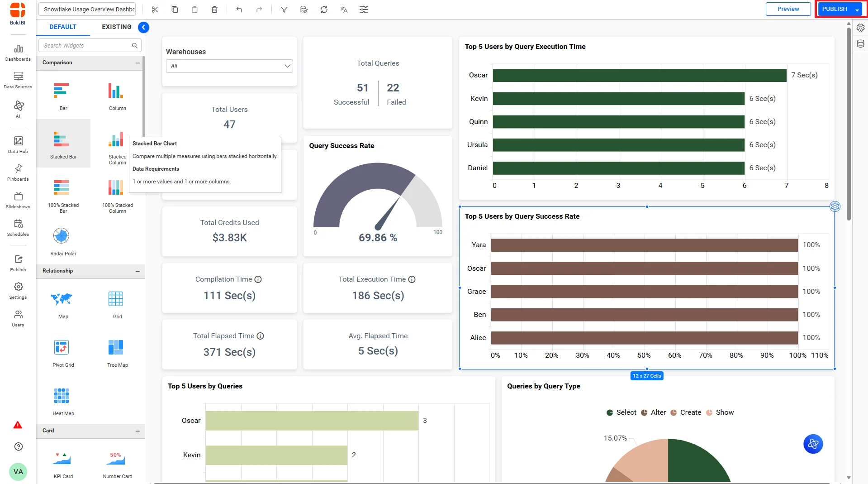This screenshot has width=868, height=484.
Task: Open the Warehouses All dropdown
Action: click(229, 66)
